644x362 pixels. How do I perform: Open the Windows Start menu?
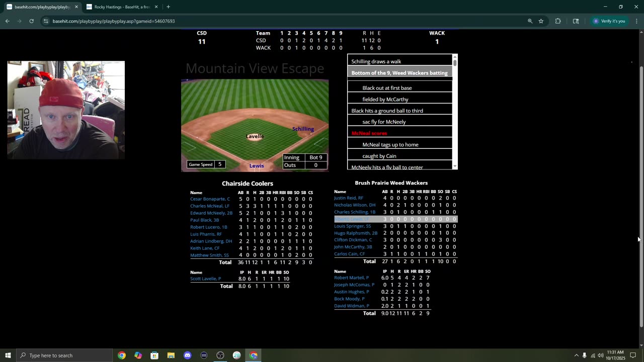point(8,355)
